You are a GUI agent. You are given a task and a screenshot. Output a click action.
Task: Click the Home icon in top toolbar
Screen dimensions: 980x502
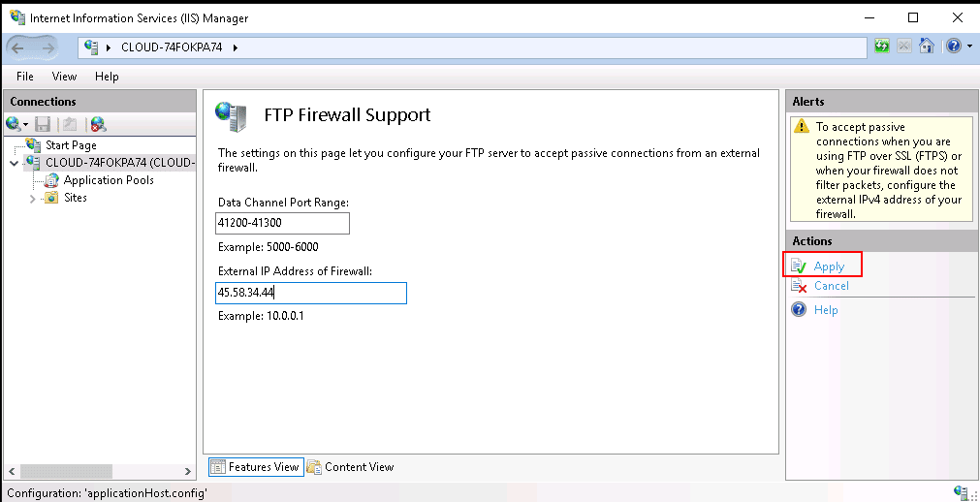click(x=927, y=47)
